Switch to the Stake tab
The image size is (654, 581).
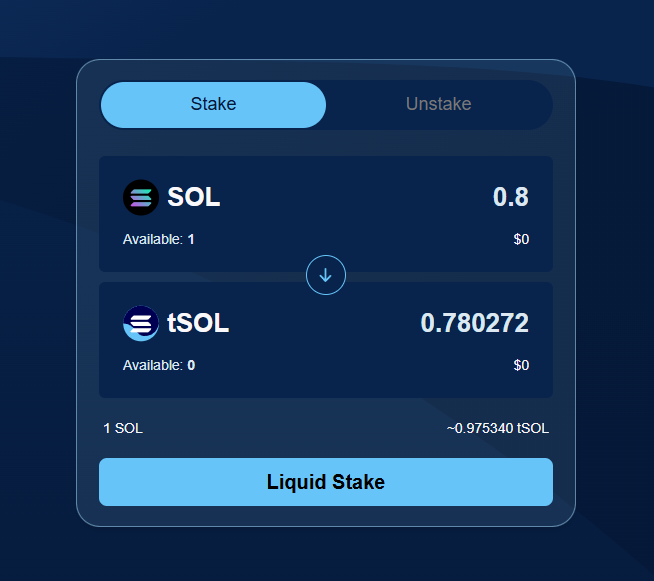coord(213,105)
